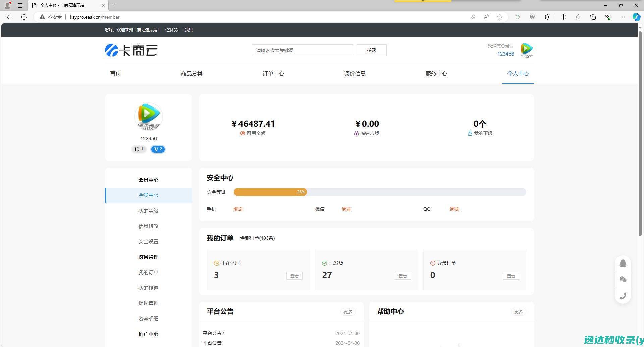
Task: Click 全部订单(103条) link
Action: [x=257, y=238]
